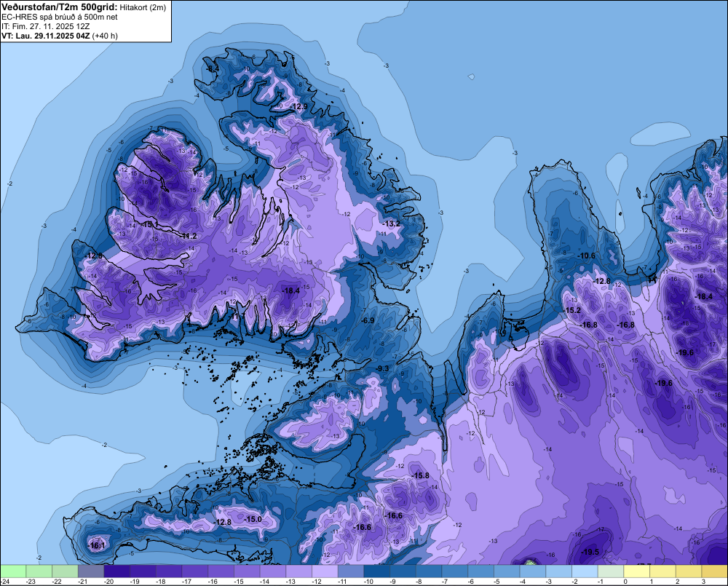Click the bold -8.4 temperature label
Viewport: 728px width, 586px height.
coord(212,68)
